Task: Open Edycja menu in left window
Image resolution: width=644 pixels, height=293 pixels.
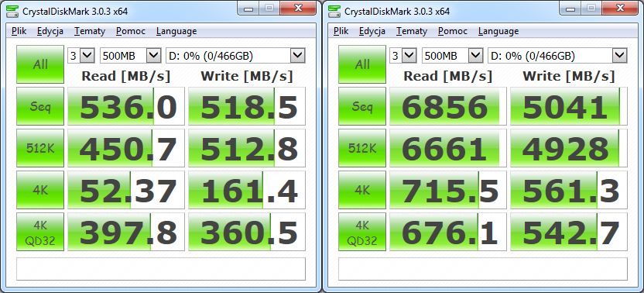Action: [x=50, y=31]
